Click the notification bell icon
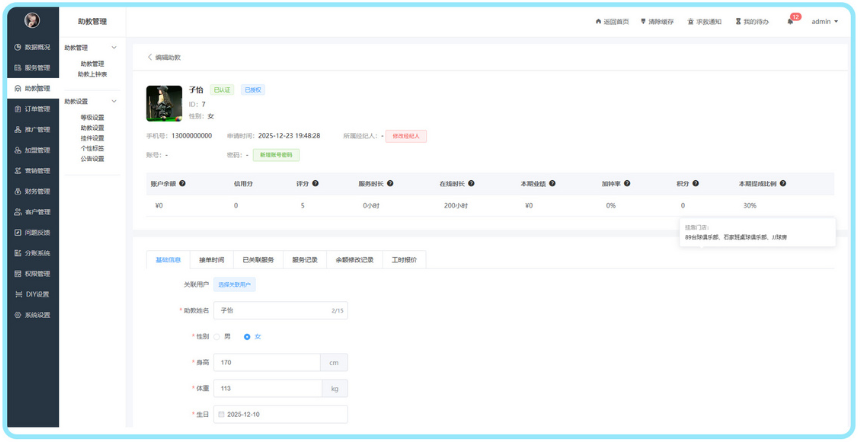The width and height of the screenshot is (860, 442). 790,21
